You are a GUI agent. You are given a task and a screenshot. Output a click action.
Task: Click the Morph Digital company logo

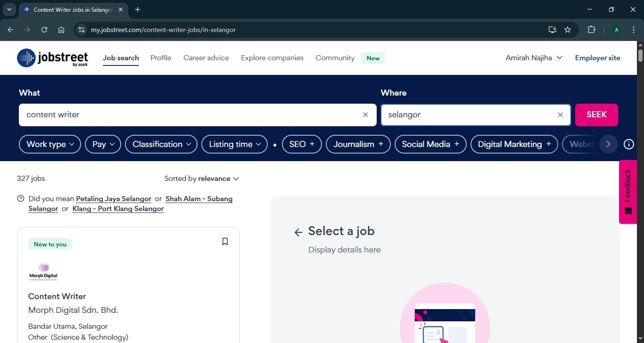(x=43, y=272)
